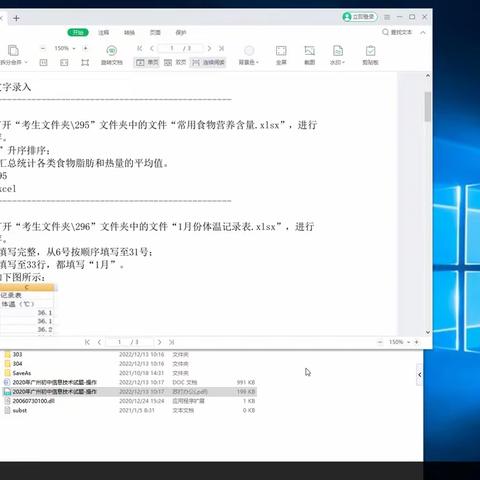This screenshot has width=480, height=480.
Task: Click the 背景色 background color circle
Action: tap(249, 51)
